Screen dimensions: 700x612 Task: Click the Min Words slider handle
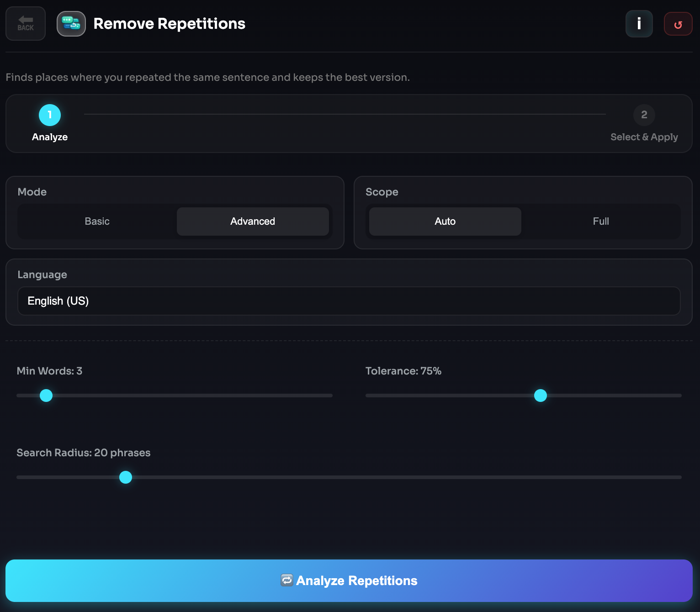(x=46, y=396)
